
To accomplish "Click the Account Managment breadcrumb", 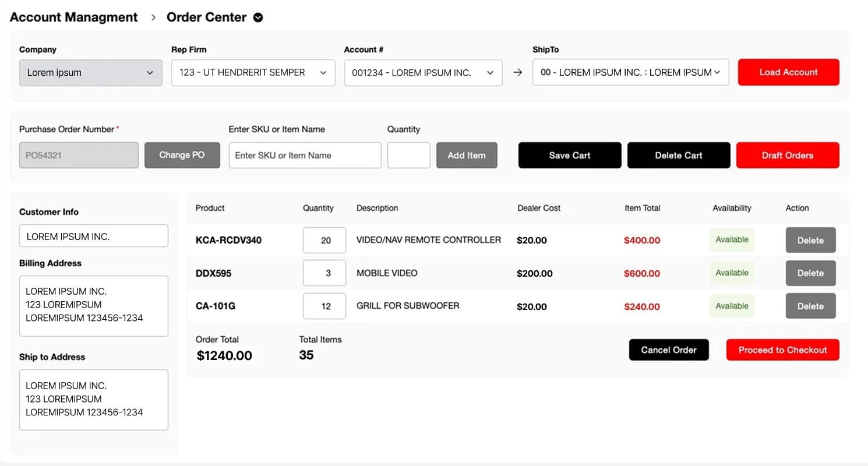I will coord(74,17).
